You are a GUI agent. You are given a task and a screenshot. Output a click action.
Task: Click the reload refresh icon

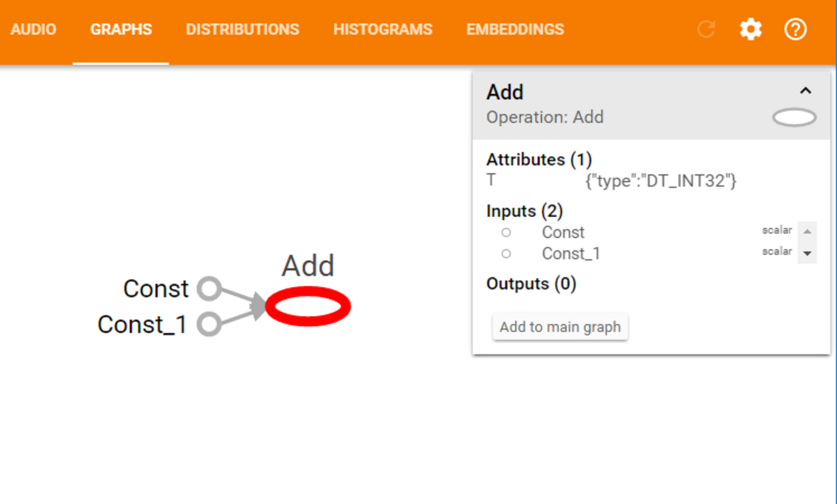tap(706, 30)
